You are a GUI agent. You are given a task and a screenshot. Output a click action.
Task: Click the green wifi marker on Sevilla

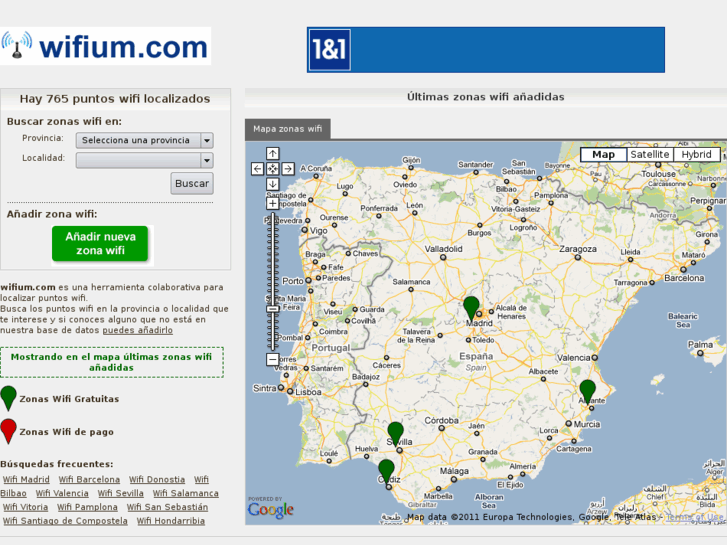(x=395, y=433)
